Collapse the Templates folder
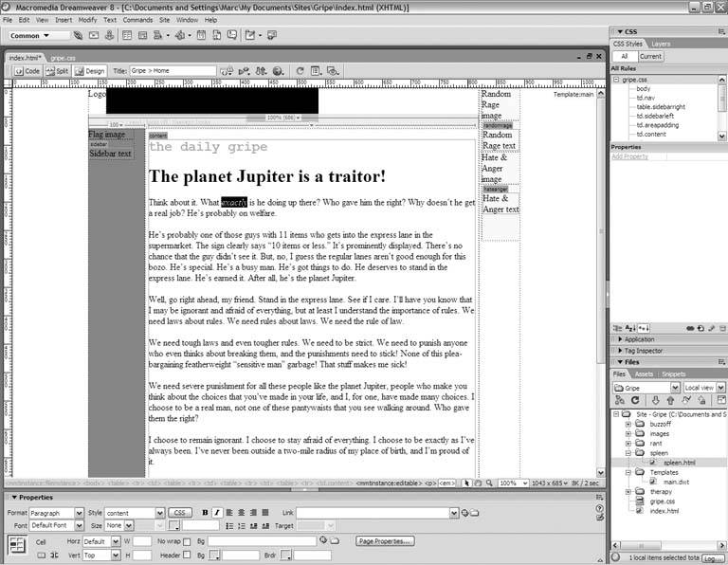This screenshot has width=728, height=565. [x=628, y=472]
